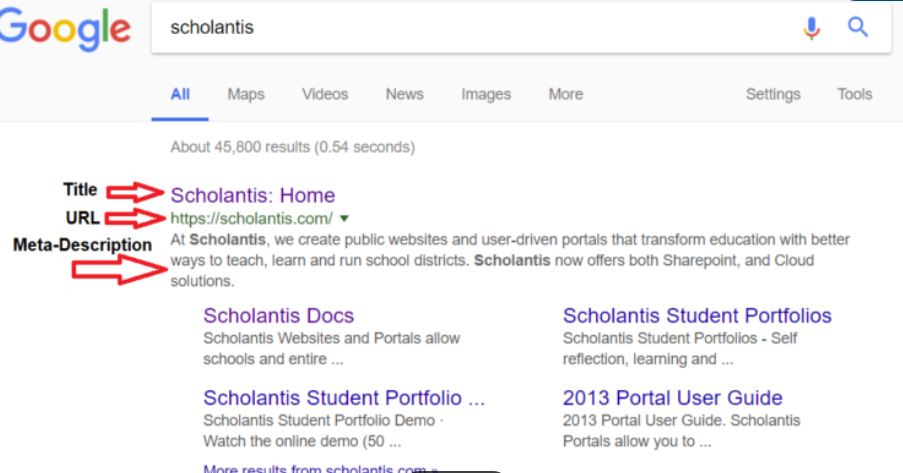Open the 2013 Portal User Guide sitelink
The height and width of the screenshot is (473, 903).
[673, 398]
